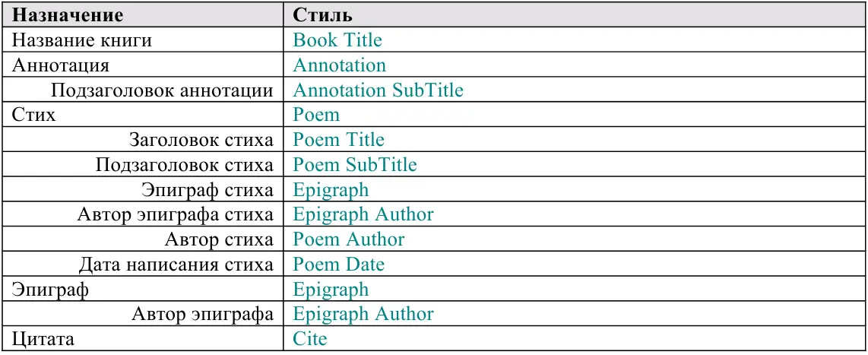Open the Book Title style link
868x355 pixels.
point(337,40)
